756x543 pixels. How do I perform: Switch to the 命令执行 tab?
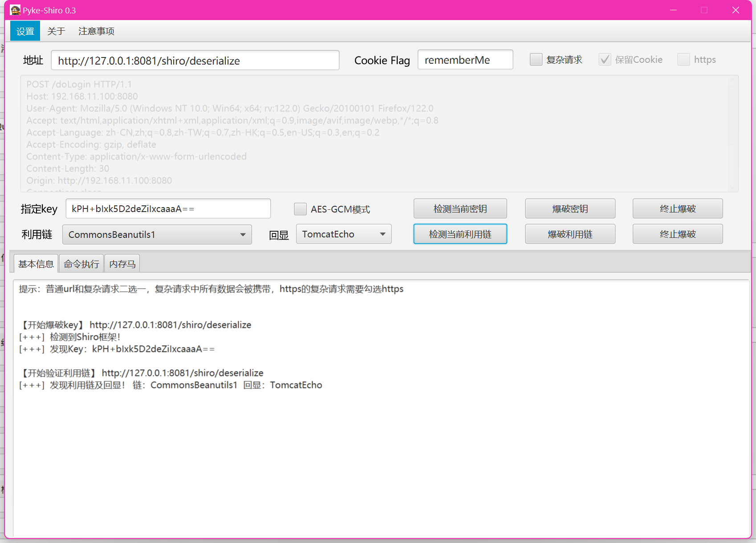pos(81,264)
